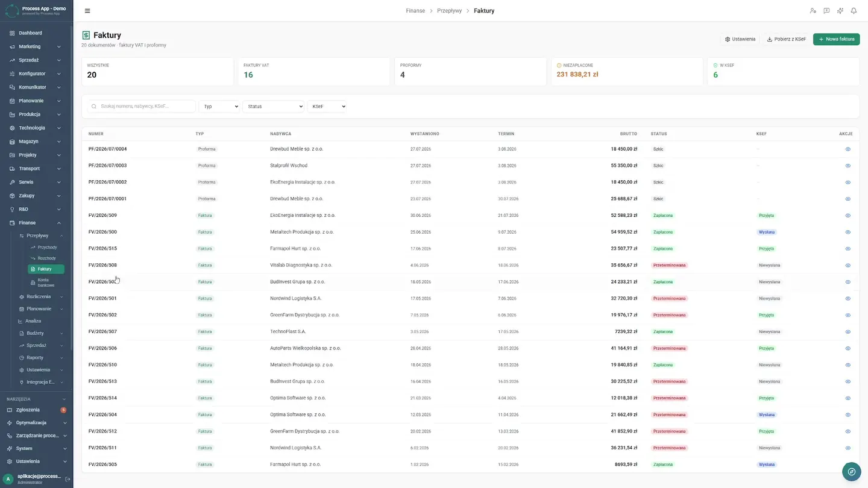Click the Technologia sidebar icon

12,128
